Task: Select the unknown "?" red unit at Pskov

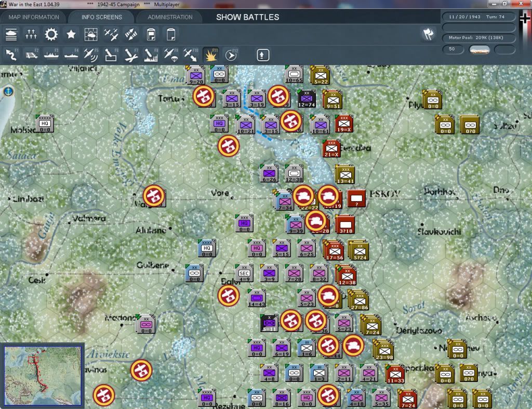Action: [x=356, y=199]
